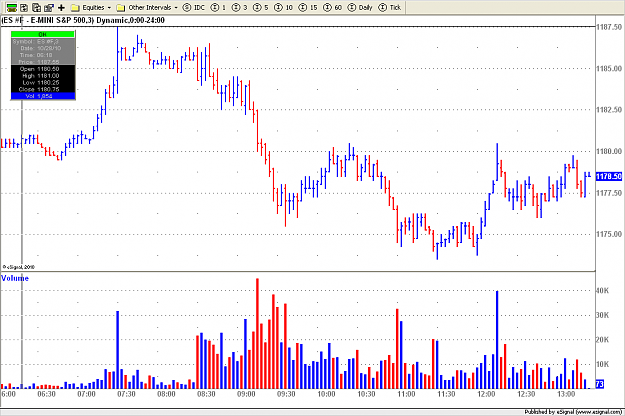Click the 12:30 time axis label
Image resolution: width=625 pixels, height=416 pixels.
point(526,394)
